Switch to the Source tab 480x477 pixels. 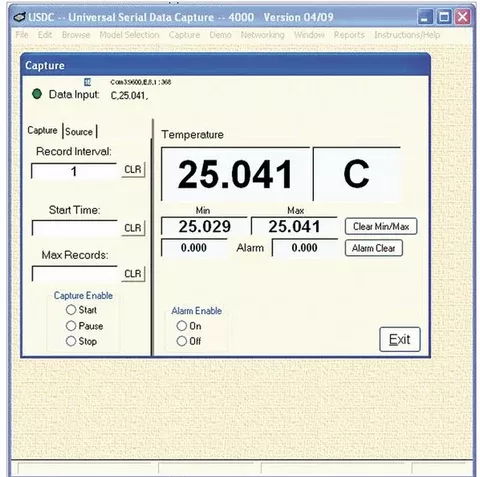point(79,132)
